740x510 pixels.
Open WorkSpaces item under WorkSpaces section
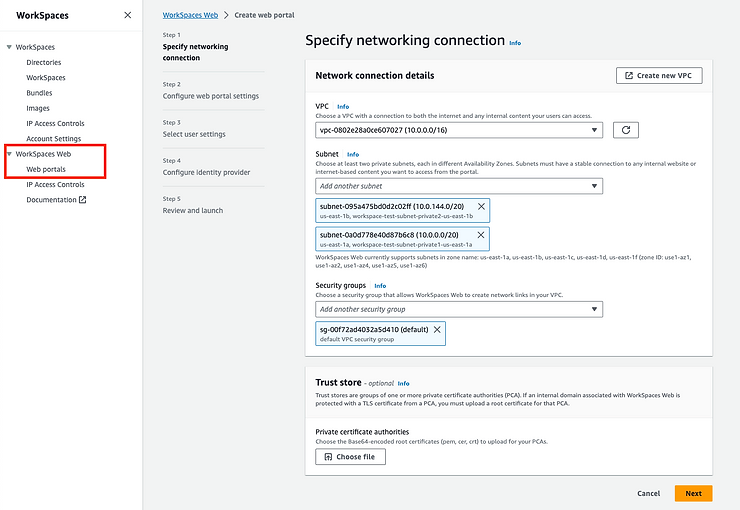pos(46,77)
